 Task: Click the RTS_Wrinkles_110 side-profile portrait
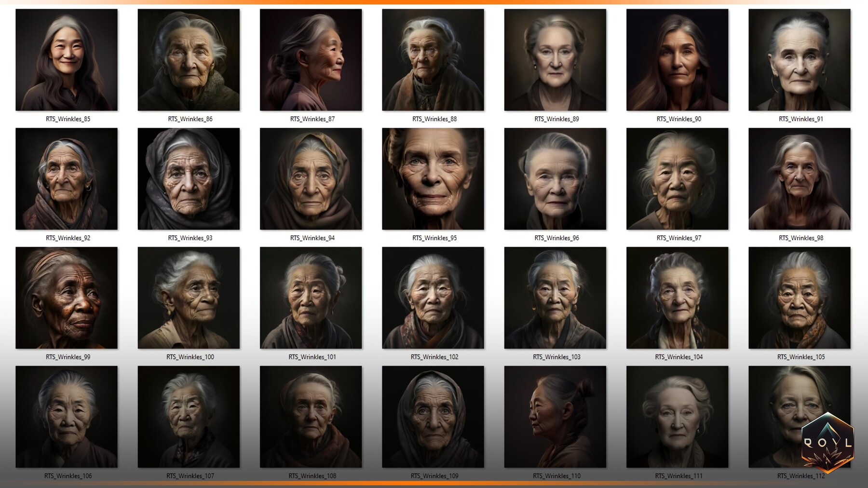(x=555, y=417)
